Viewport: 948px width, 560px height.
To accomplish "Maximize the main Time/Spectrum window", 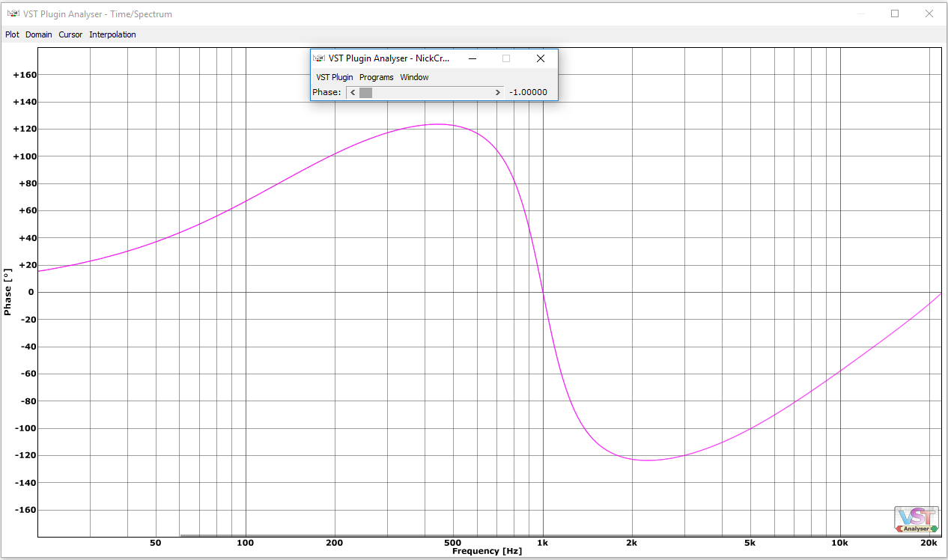I will pyautogui.click(x=895, y=13).
